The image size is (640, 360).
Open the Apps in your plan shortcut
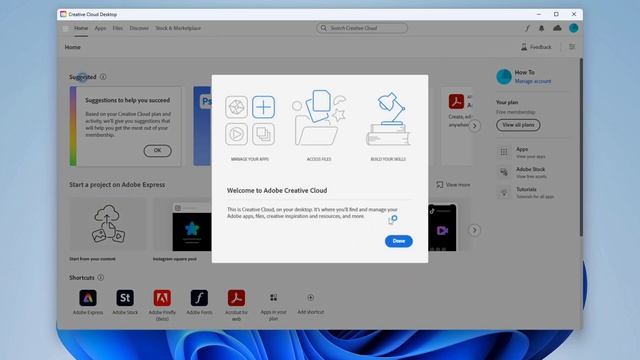point(273,298)
